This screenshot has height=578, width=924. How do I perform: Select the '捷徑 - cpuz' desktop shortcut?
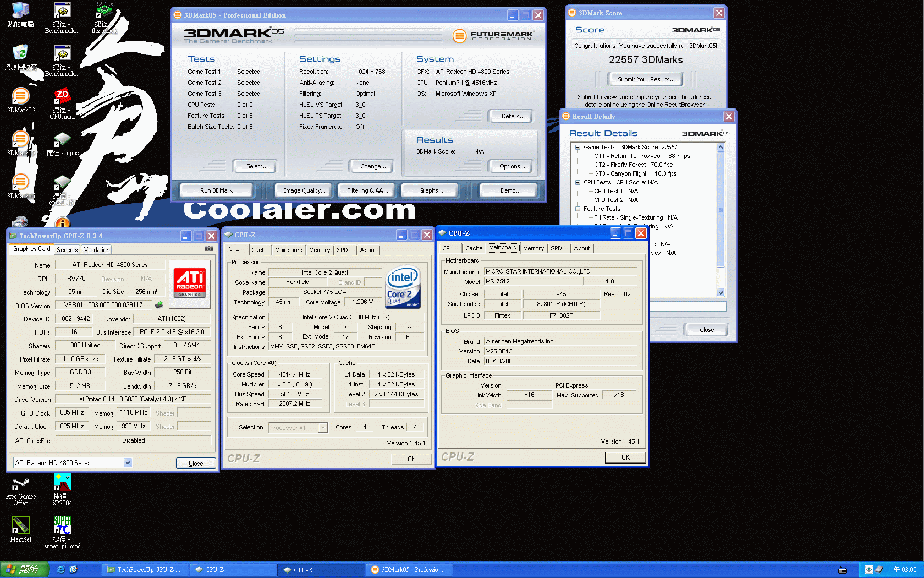point(62,144)
